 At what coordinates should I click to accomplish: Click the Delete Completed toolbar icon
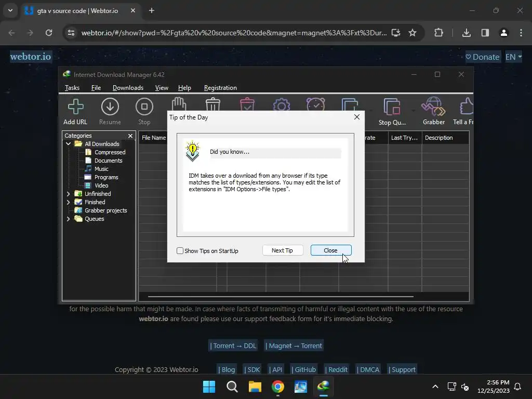click(x=247, y=104)
